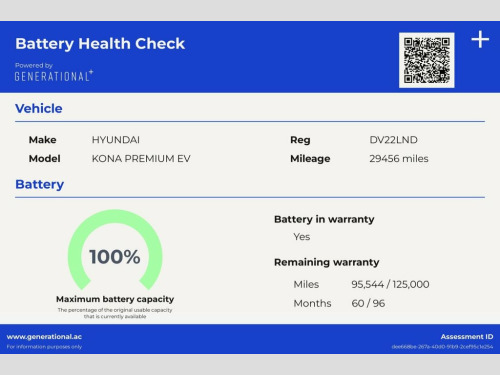Click the DV22LND registration value
This screenshot has height=375, width=500.
coord(393,140)
